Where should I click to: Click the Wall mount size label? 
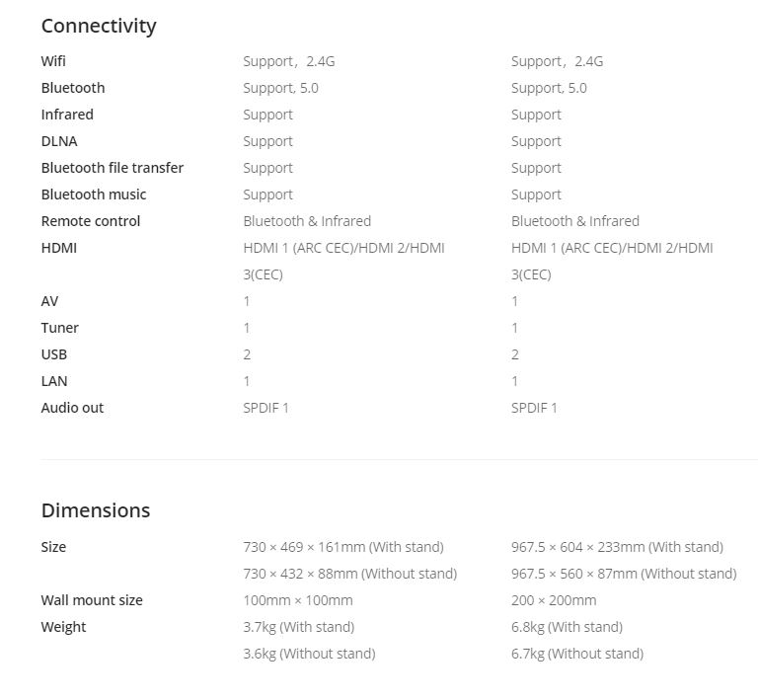coord(92,600)
